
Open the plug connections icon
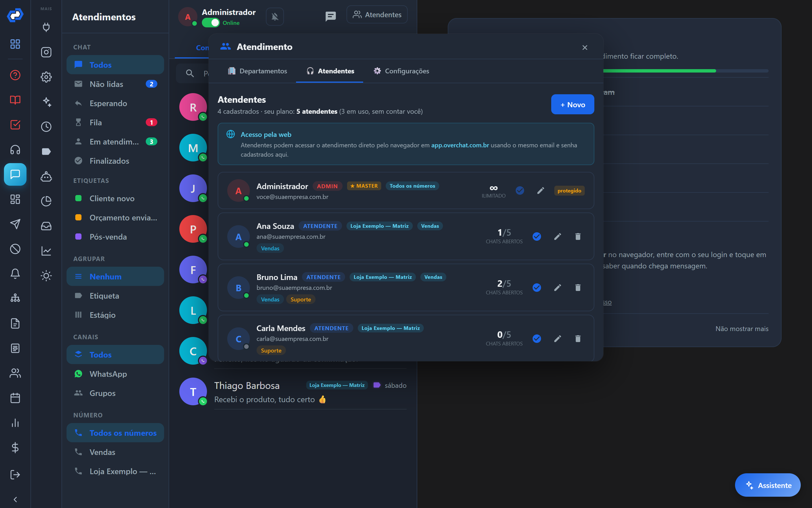46,27
